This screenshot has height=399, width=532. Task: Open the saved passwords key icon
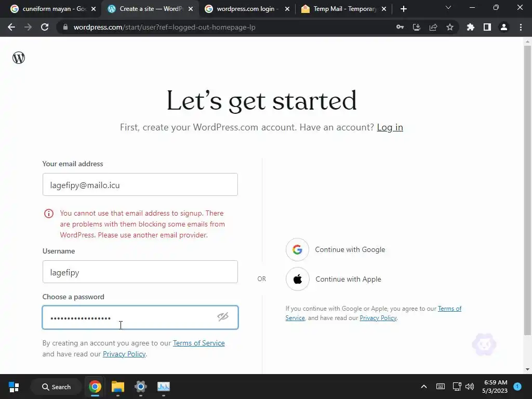point(400,27)
